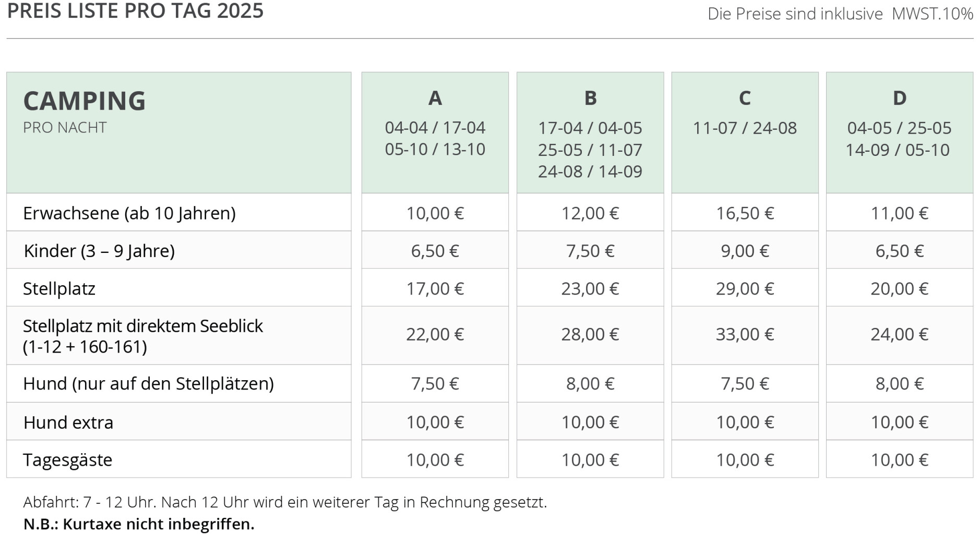Select season A column header
Image resolution: width=980 pixels, height=534 pixels.
pos(435,132)
